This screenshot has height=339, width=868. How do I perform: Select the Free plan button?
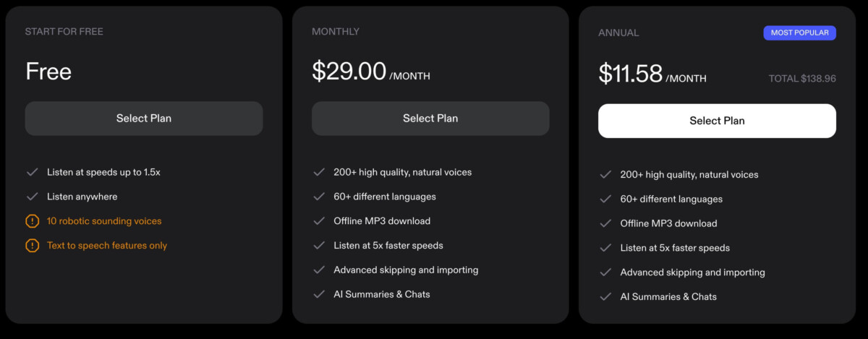(144, 119)
